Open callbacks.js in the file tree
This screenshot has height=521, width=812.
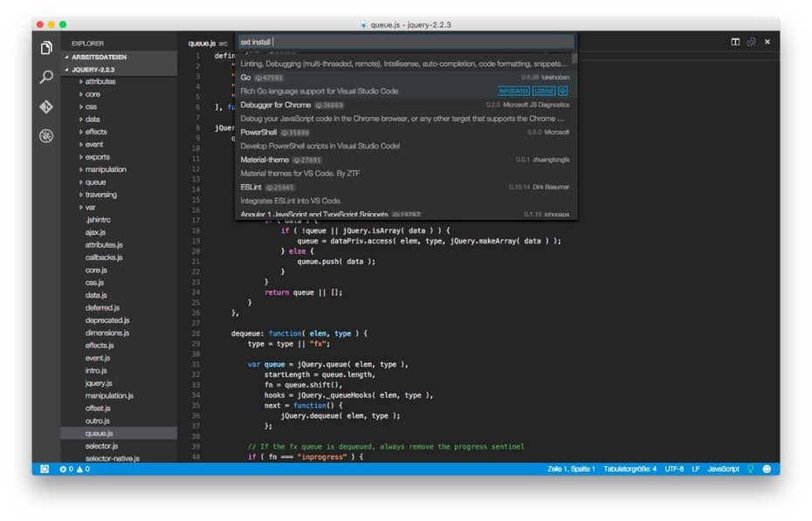[x=119, y=257]
